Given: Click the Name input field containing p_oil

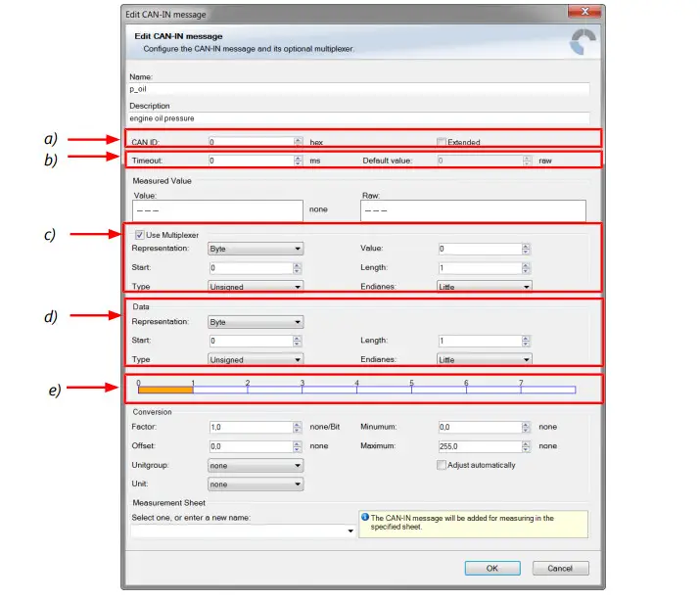Looking at the screenshot, I should (359, 89).
